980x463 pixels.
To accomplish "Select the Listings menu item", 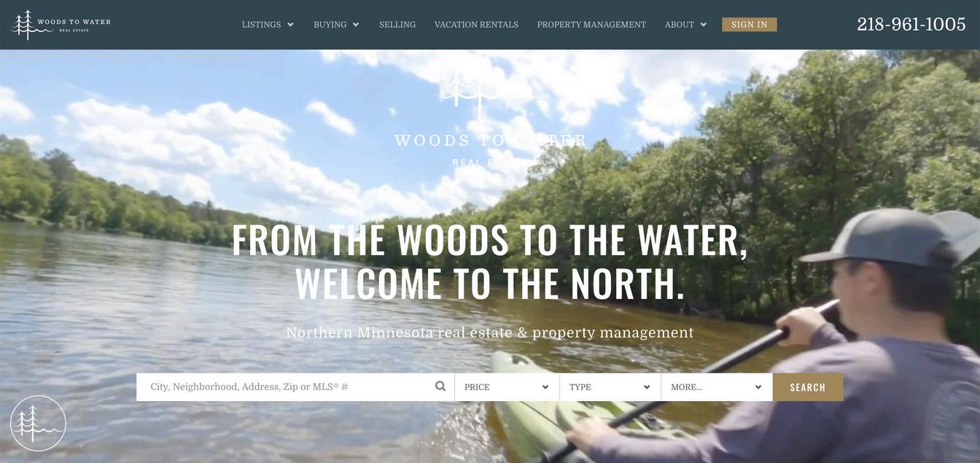I will pos(261,25).
